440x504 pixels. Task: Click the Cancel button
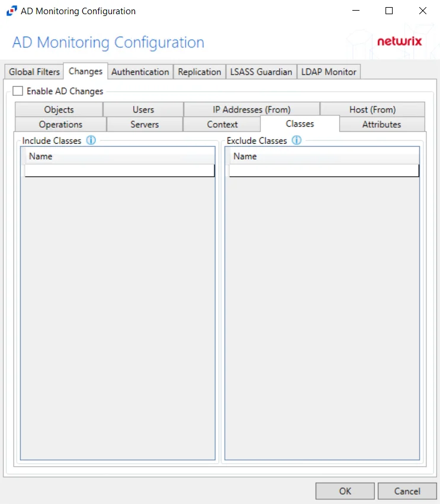pos(407,491)
